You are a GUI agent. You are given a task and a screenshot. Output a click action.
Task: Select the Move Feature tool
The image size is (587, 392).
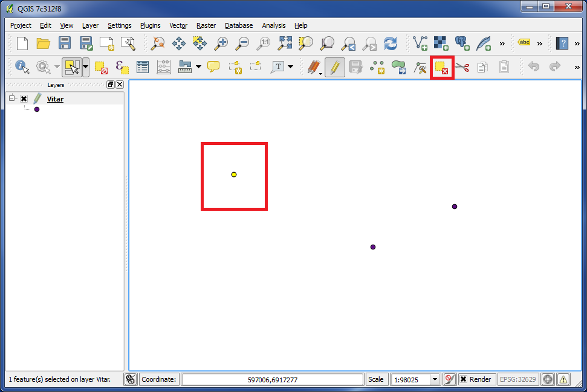click(399, 67)
